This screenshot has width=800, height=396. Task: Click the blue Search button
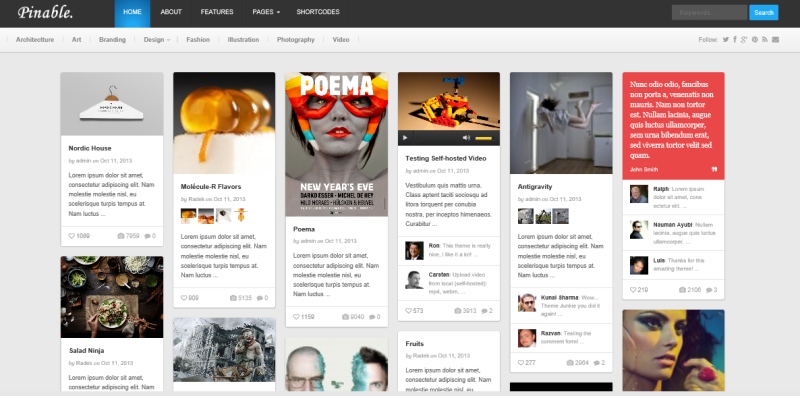click(763, 12)
